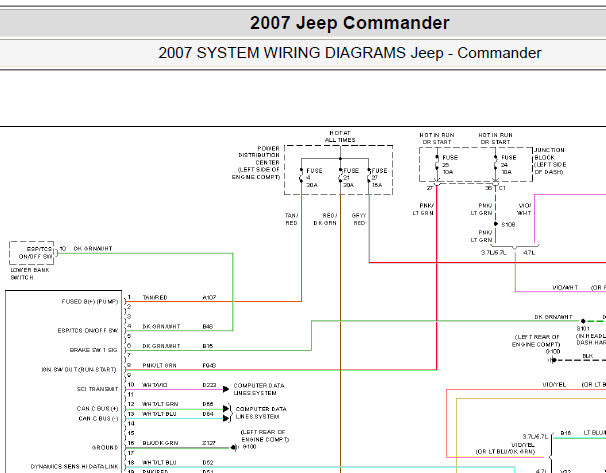Click circuit code "A107" on pin 1
Viewport: 606px width, 473px height.
tap(209, 298)
